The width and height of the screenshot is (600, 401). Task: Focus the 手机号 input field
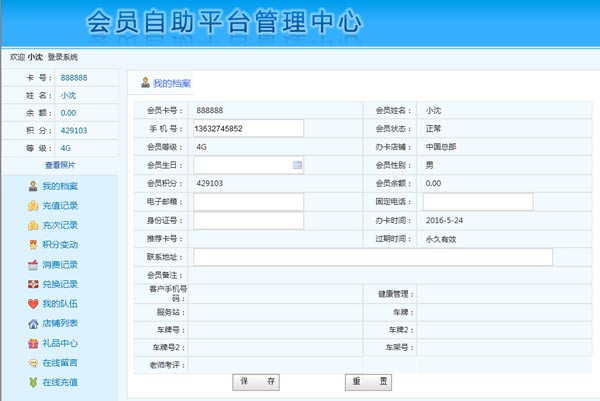coord(248,129)
